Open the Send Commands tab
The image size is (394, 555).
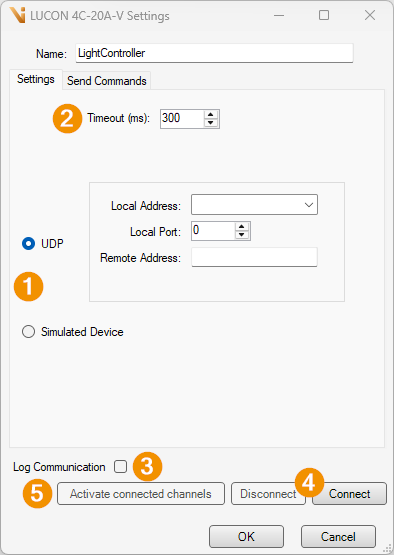pos(107,81)
